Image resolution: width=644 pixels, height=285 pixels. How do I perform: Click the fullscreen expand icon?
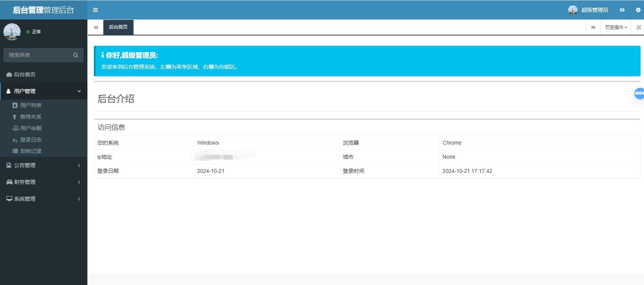(639, 27)
